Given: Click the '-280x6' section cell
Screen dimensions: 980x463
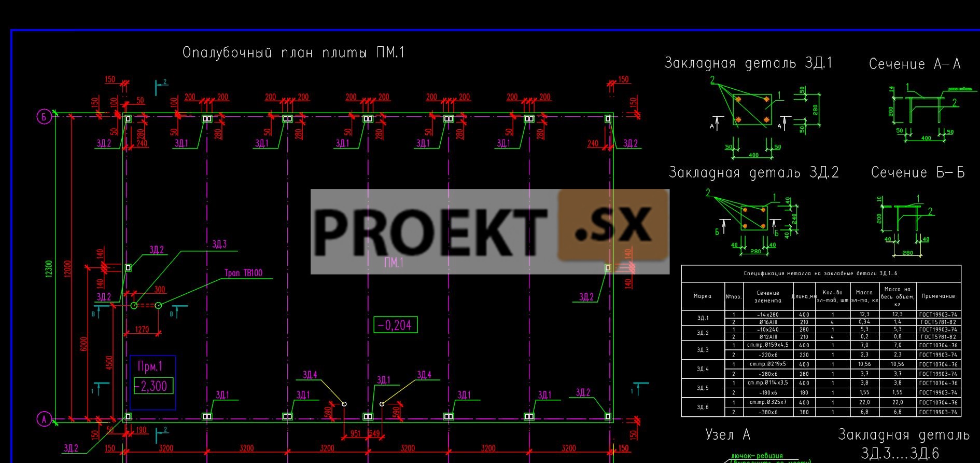Looking at the screenshot, I should pos(768,374).
